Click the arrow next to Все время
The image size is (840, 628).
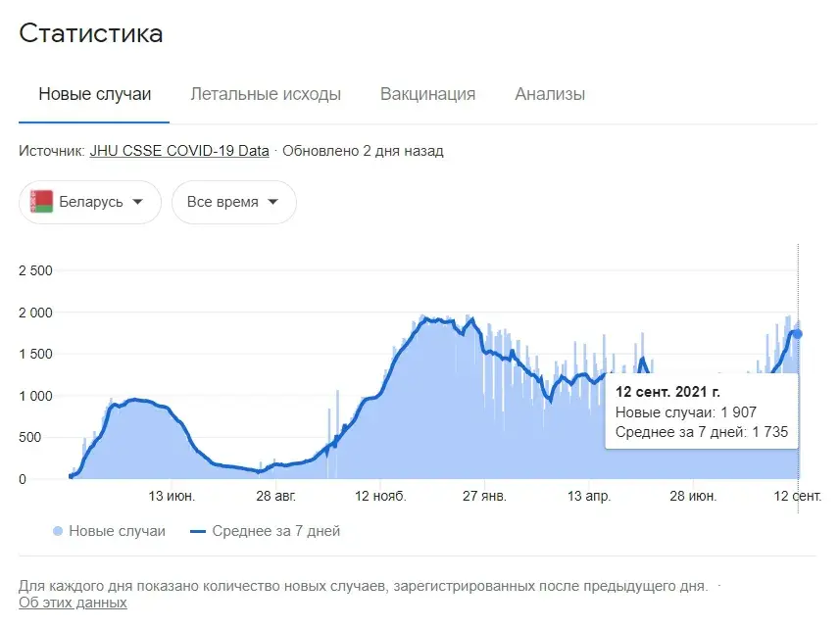coord(273,202)
